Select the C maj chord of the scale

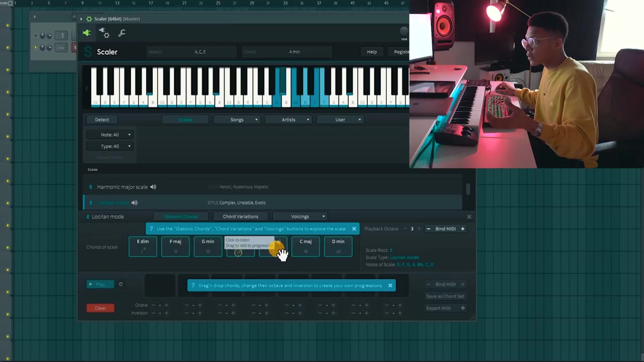click(x=305, y=246)
